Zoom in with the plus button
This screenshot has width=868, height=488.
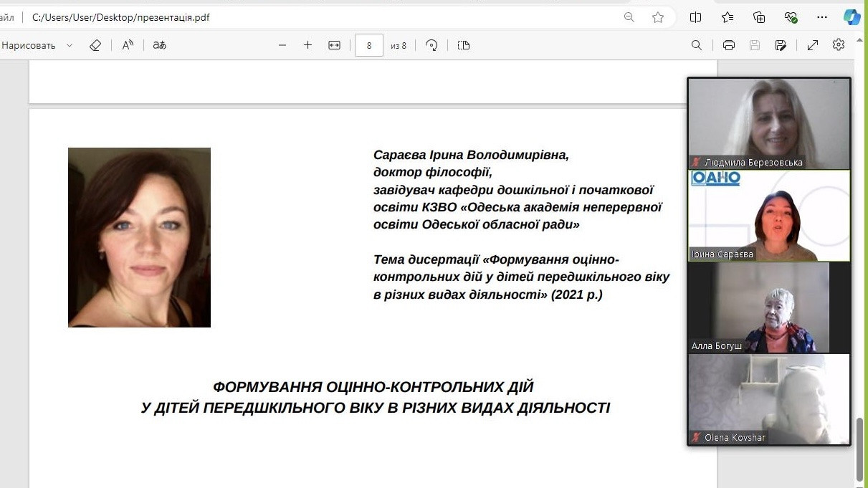coord(308,45)
